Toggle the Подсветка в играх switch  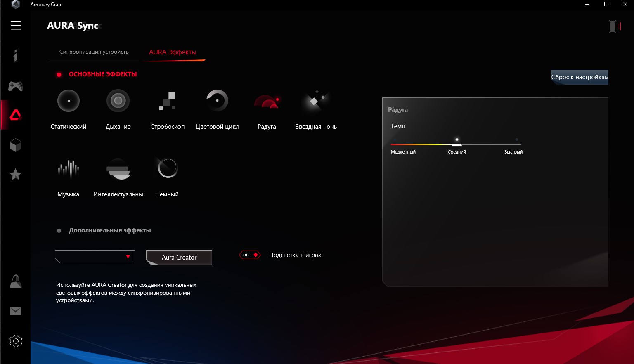pos(250,255)
